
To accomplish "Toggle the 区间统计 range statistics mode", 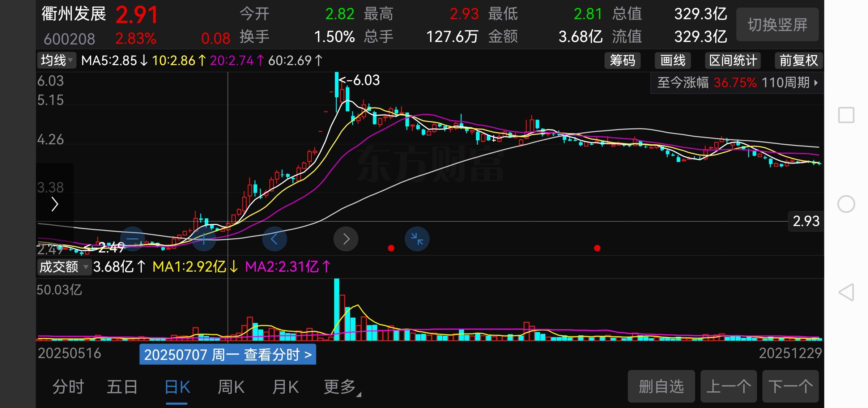I will click(x=733, y=60).
